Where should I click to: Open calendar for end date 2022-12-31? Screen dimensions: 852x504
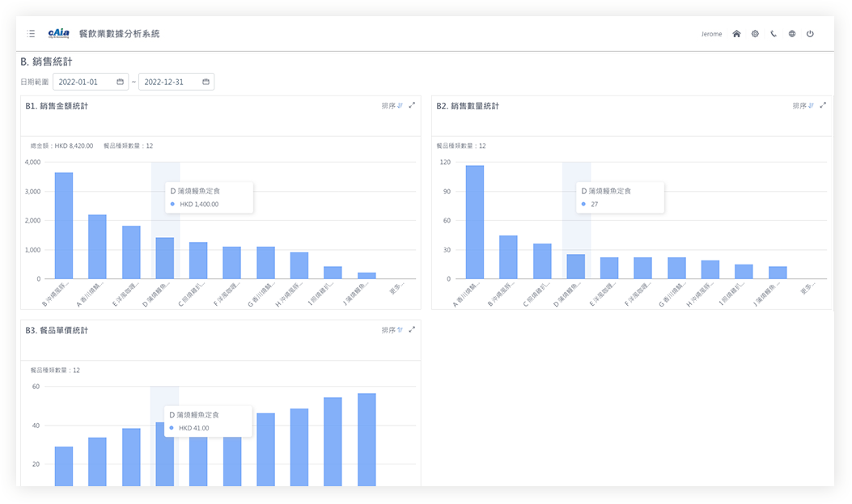click(206, 82)
